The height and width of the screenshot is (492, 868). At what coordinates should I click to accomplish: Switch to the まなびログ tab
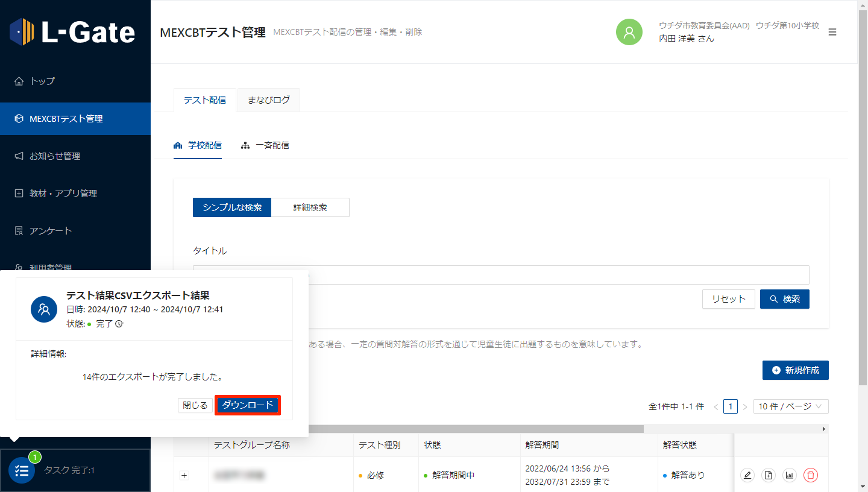coord(268,100)
